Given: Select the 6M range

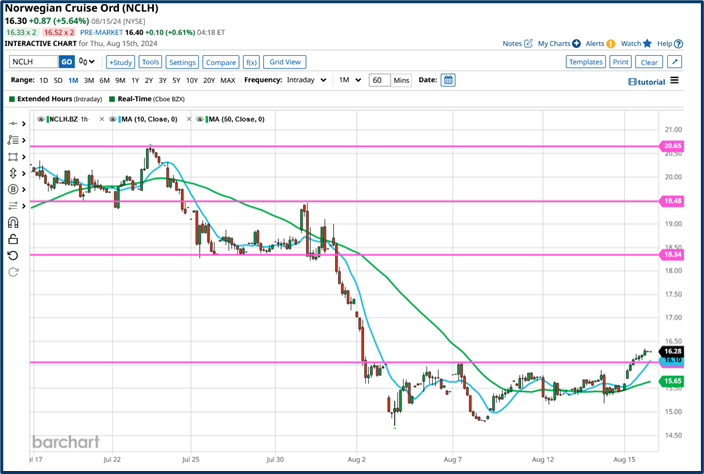Looking at the screenshot, I should [x=105, y=80].
